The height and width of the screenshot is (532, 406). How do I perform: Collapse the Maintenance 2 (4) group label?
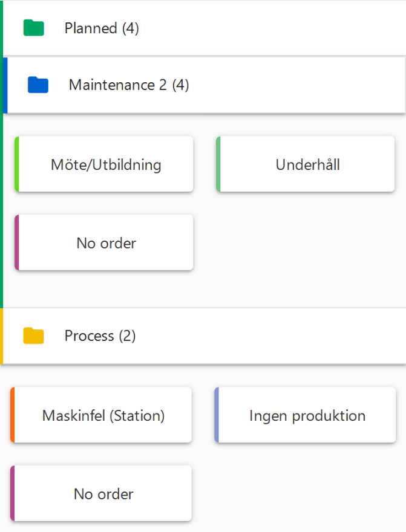coord(129,85)
